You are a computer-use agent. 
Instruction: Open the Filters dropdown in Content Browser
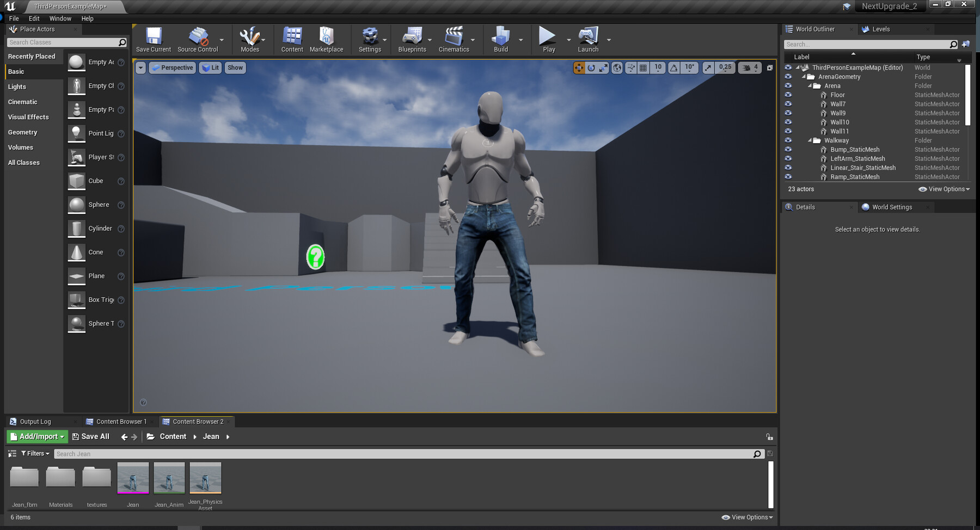35,454
